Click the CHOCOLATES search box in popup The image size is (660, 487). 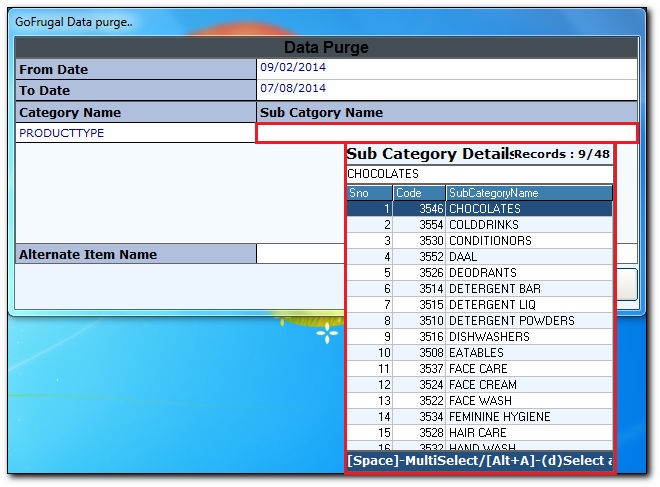point(479,174)
